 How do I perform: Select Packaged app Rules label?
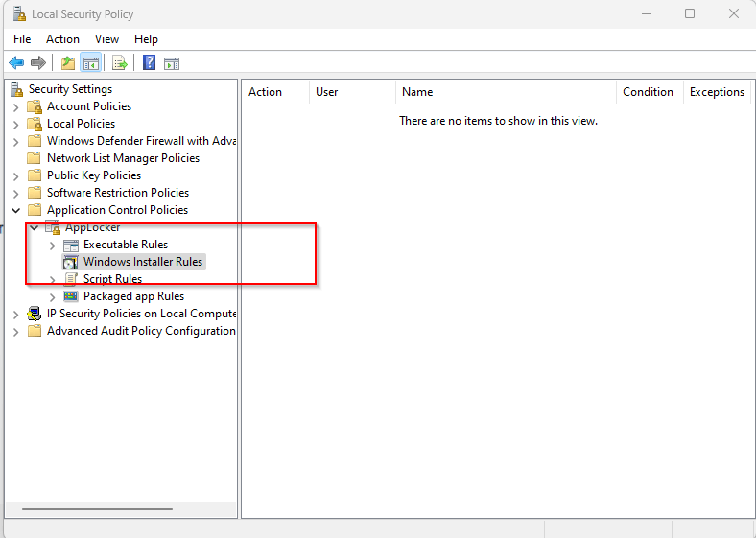(x=133, y=296)
